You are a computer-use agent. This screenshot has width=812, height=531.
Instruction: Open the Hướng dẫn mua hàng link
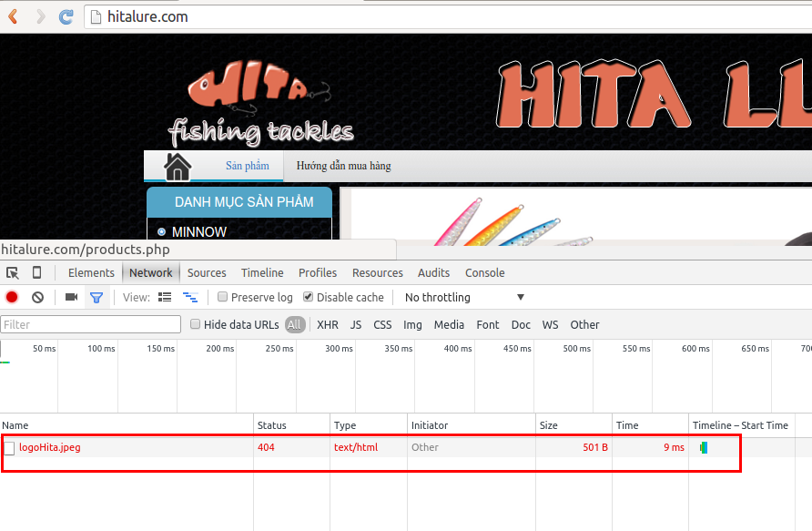point(344,166)
